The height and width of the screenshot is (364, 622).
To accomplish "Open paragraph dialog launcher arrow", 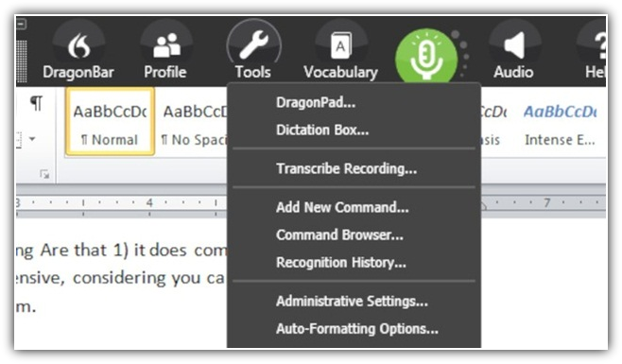I will click(x=44, y=174).
